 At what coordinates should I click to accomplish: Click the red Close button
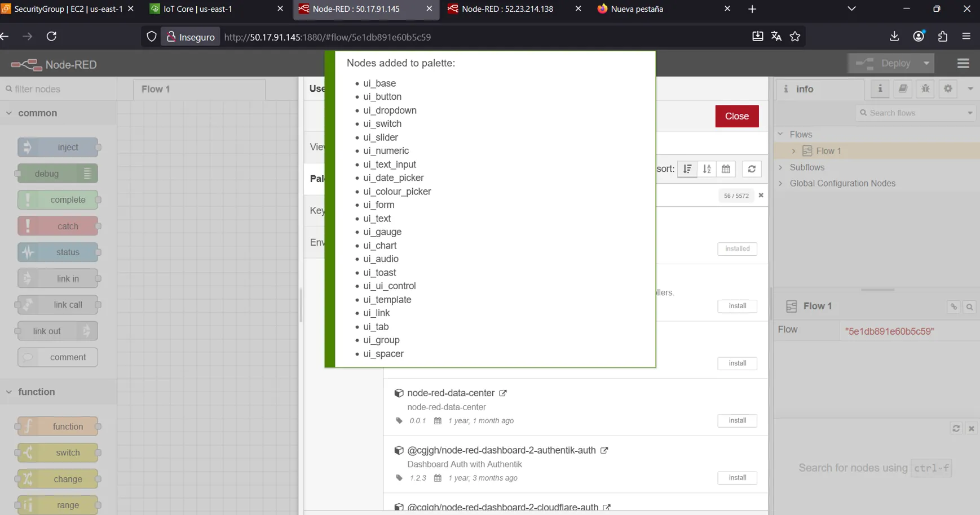[736, 116]
